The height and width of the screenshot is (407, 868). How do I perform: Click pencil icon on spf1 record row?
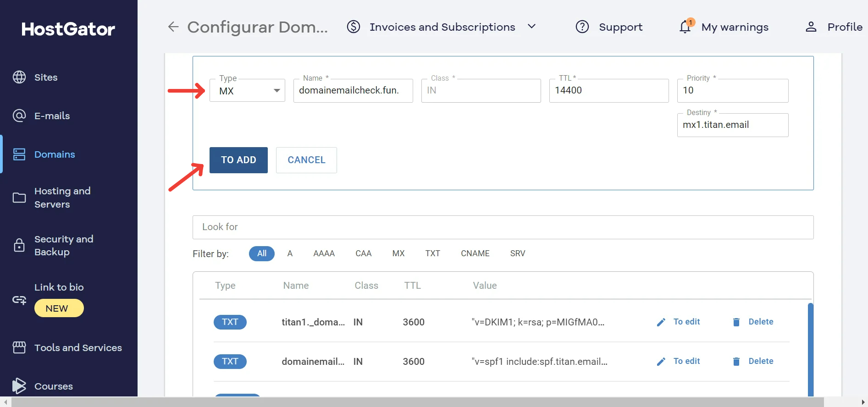pos(661,362)
